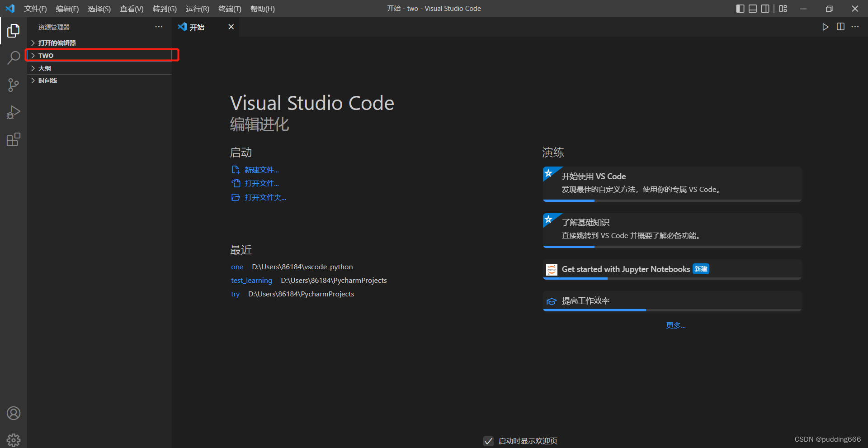Open the 文件(F) menu
The image size is (868, 448).
pos(35,9)
